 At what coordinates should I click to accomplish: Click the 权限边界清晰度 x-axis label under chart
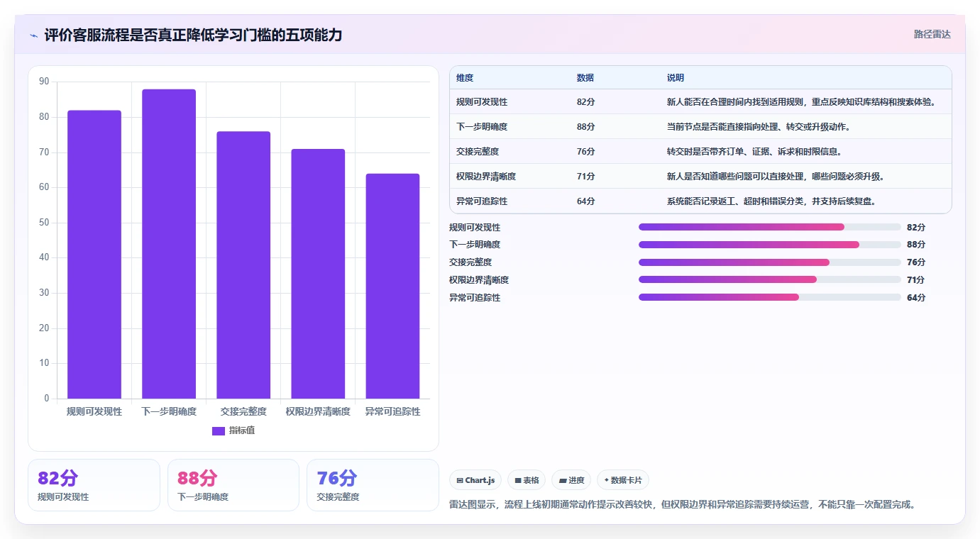[x=318, y=411]
